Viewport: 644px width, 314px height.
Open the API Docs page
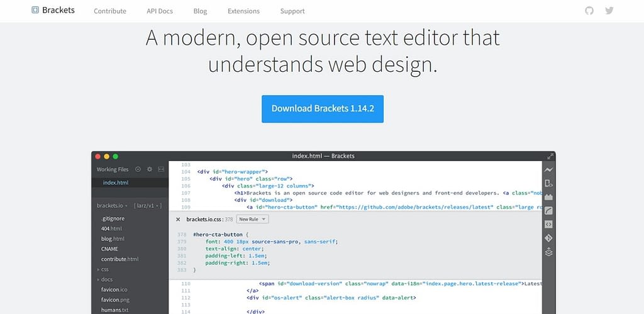(x=160, y=11)
